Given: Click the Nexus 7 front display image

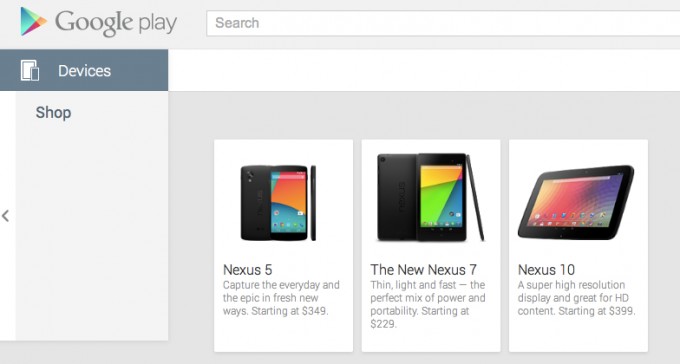Looking at the screenshot, I should tap(441, 197).
